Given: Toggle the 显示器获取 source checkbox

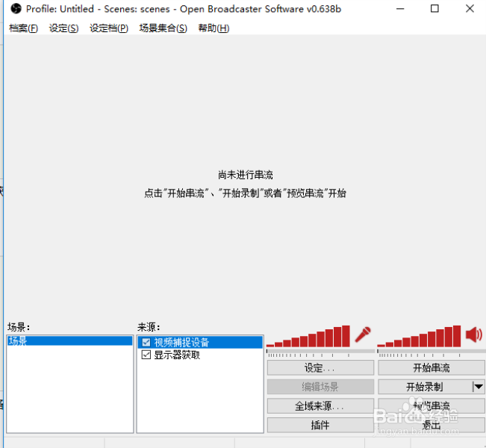Looking at the screenshot, I should [x=146, y=355].
